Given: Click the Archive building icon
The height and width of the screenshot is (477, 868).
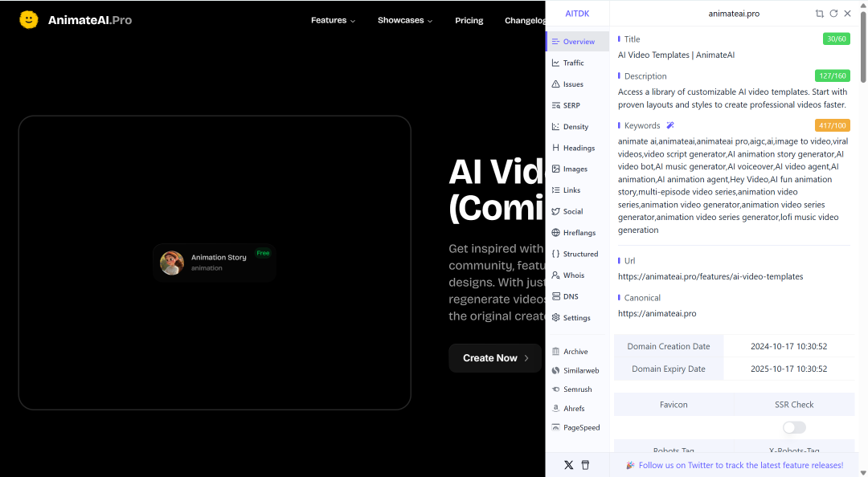Looking at the screenshot, I should pos(556,352).
